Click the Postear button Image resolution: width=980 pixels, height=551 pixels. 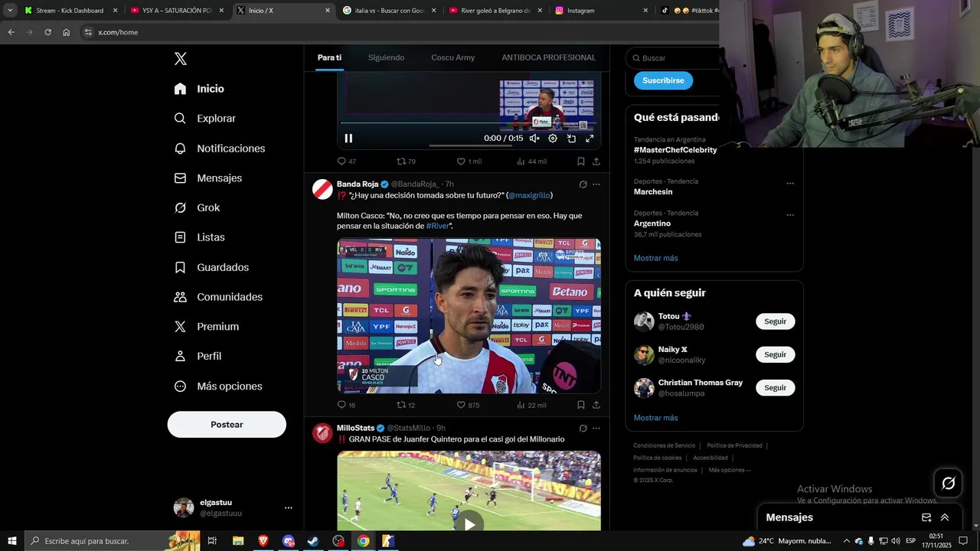[227, 424]
